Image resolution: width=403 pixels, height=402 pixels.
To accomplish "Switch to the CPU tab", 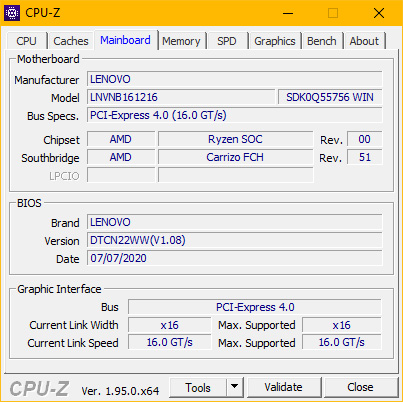I will pyautogui.click(x=26, y=41).
